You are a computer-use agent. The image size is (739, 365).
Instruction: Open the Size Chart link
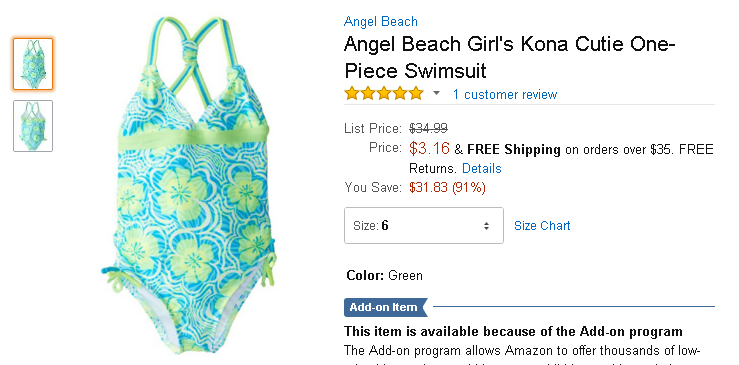coord(542,226)
